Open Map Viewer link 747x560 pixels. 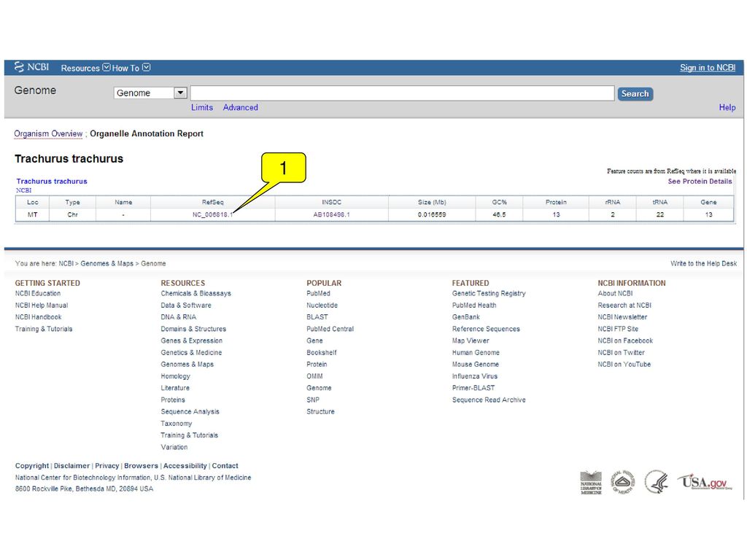pos(471,341)
